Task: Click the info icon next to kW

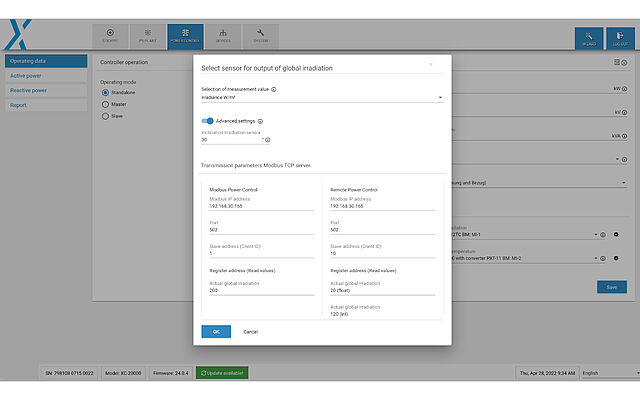Action: tap(624, 89)
